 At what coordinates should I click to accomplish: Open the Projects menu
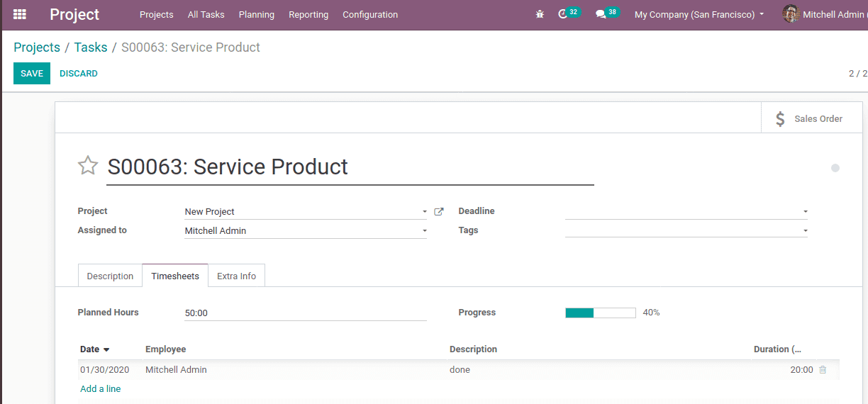[x=157, y=14]
